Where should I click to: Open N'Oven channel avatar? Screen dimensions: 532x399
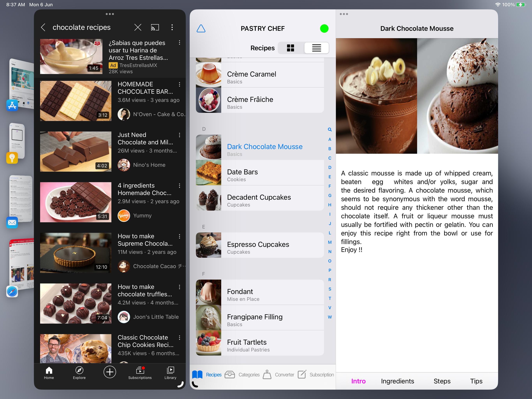tap(124, 114)
